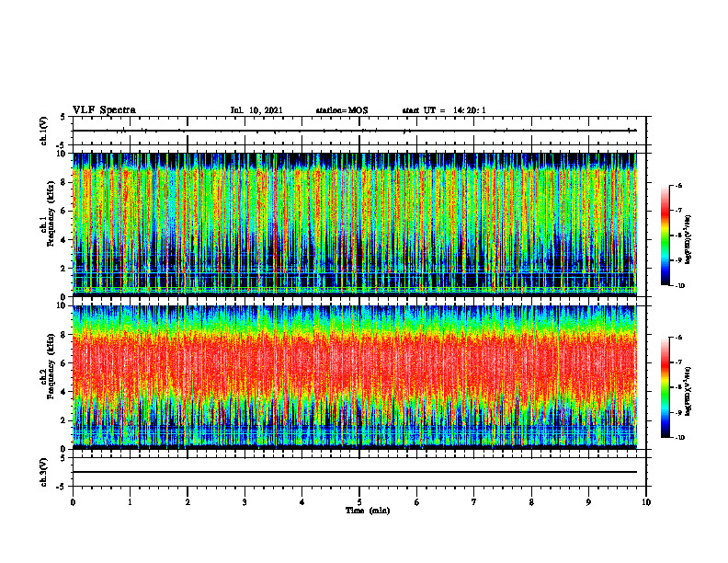Click the "start UT = 14:20: 1" text
728x563 pixels.
click(444, 110)
